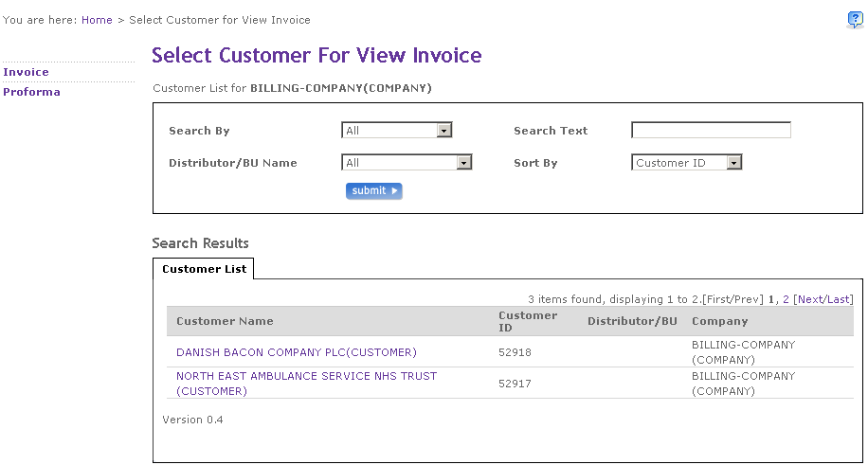Image resolution: width=868 pixels, height=465 pixels.
Task: Click the Customer Name column header
Action: (x=225, y=321)
